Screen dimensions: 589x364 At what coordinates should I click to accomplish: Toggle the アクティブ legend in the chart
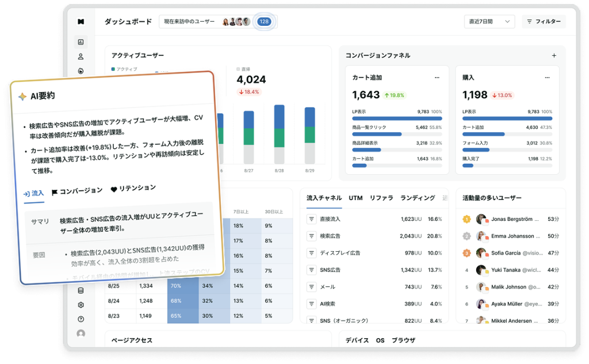126,68
